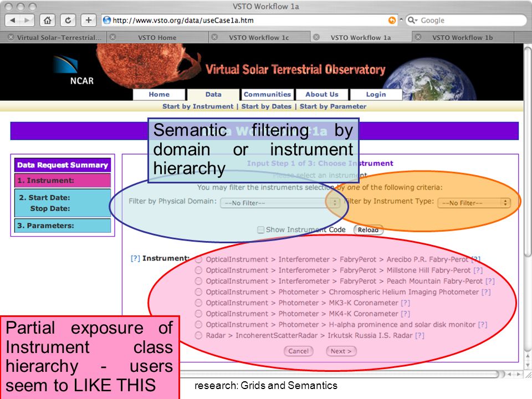The height and width of the screenshot is (399, 532).
Task: Follow the Start by Parameter link
Action: coord(333,106)
